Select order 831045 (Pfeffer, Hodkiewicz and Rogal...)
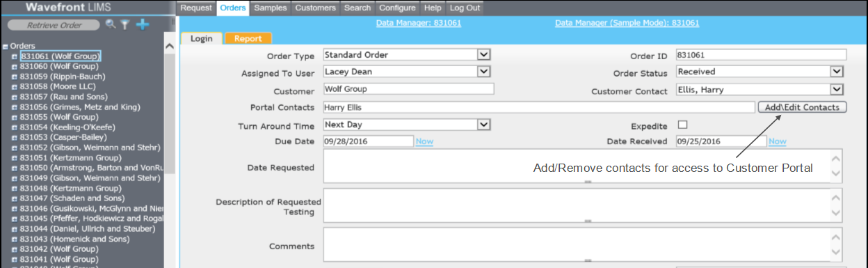 point(92,219)
